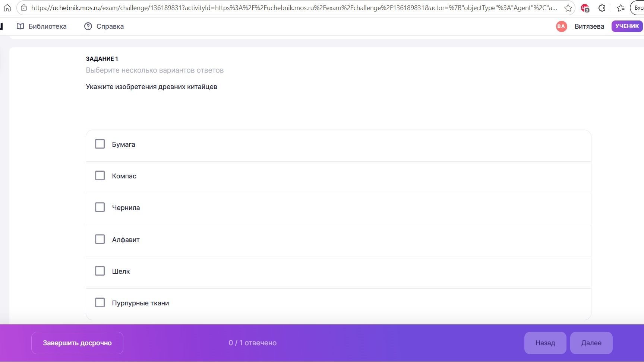Click the browser home icon
The image size is (644, 362).
pos(7,8)
